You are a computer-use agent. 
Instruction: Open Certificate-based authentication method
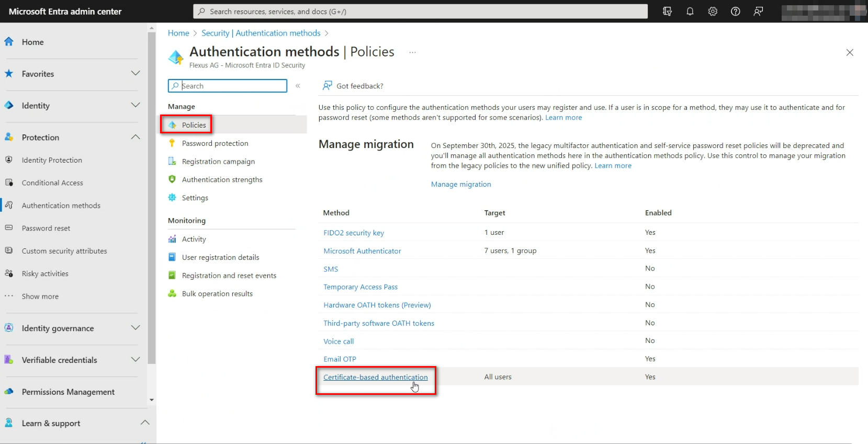pos(376,377)
